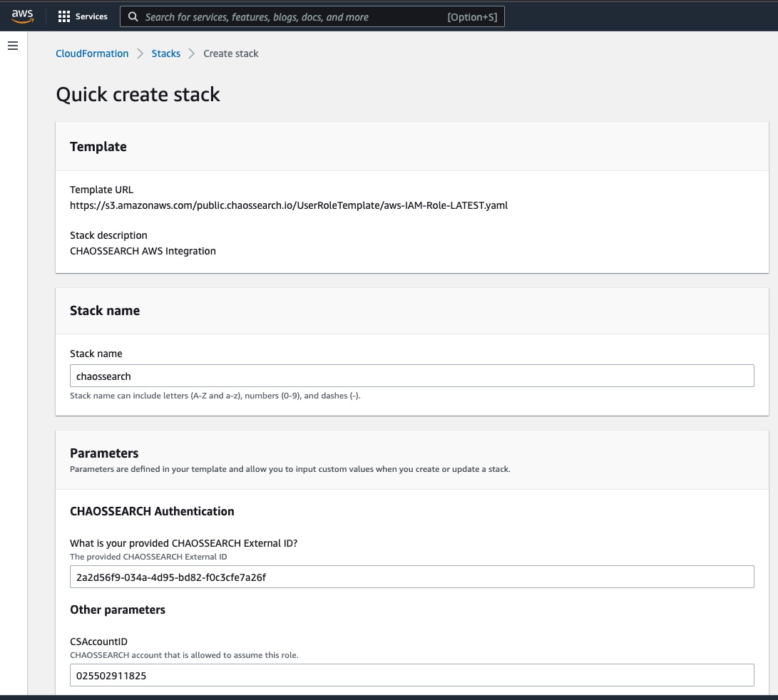Click the Stack name input field
The height and width of the screenshot is (700, 778).
pyautogui.click(x=412, y=376)
